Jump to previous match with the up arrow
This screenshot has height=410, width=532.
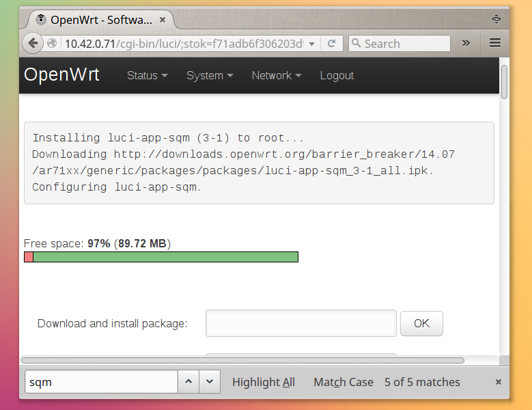188,382
